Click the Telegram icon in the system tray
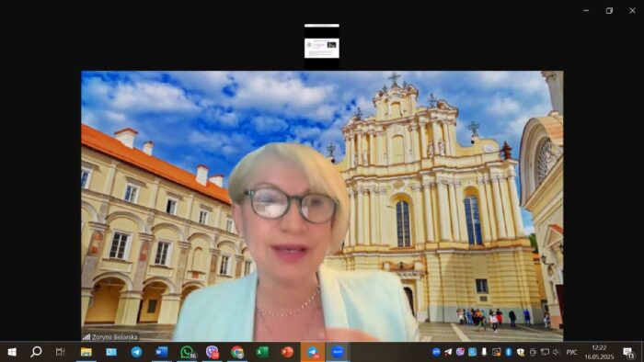The height and width of the screenshot is (362, 644). 448,352
